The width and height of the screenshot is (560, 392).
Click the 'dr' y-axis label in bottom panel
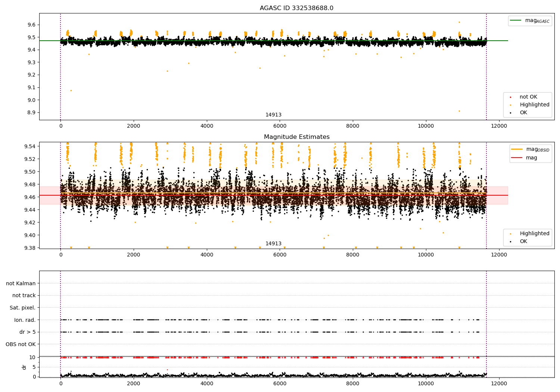coord(24,367)
